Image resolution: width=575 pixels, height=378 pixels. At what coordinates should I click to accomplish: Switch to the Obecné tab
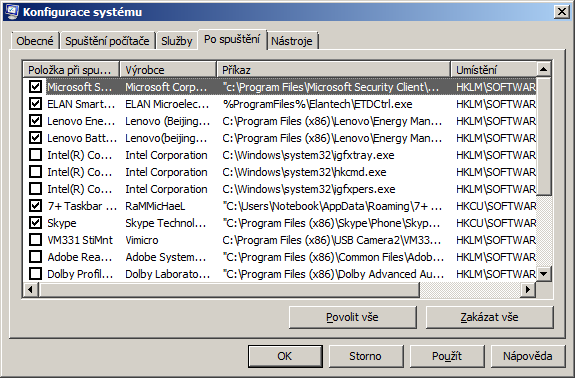tap(35, 41)
